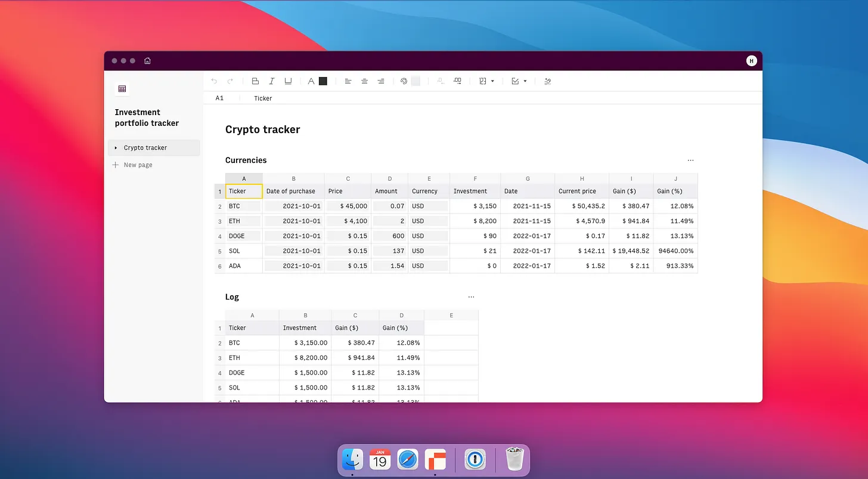
Task: Add a New page in sidebar
Action: coord(132,165)
